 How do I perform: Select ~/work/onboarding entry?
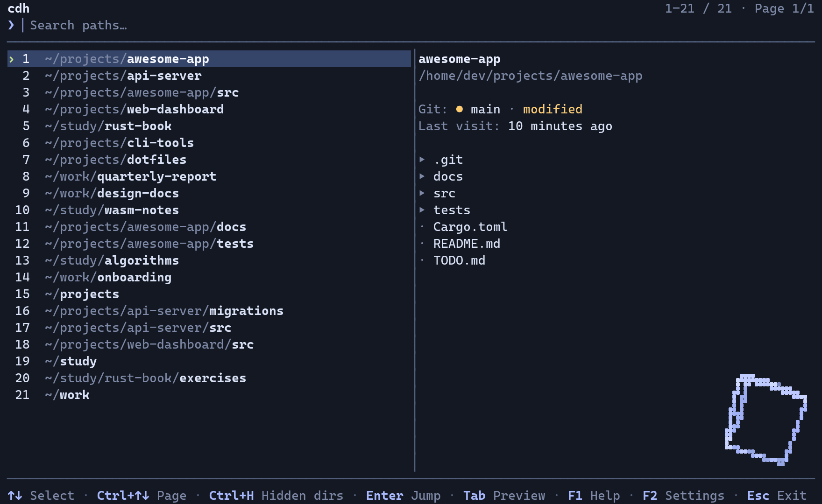click(x=209, y=277)
